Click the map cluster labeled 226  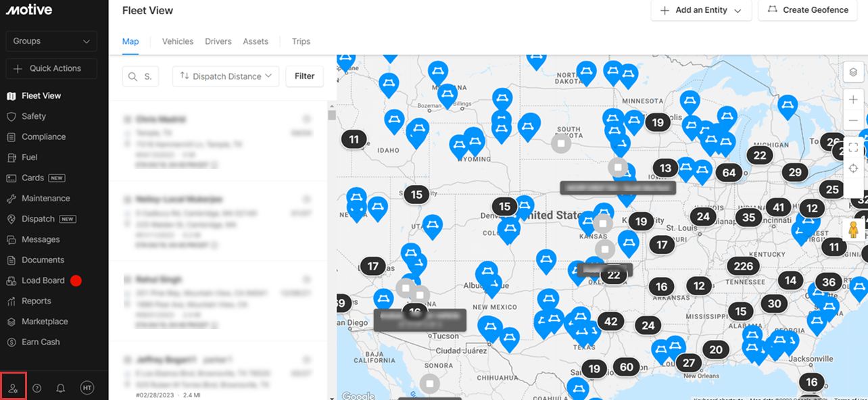pos(744,266)
